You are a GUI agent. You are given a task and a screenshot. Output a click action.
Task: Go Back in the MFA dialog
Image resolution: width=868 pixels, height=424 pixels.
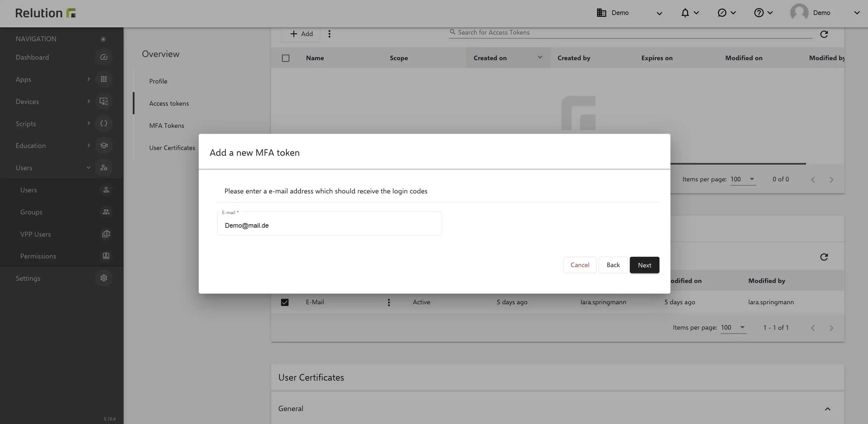(x=613, y=265)
